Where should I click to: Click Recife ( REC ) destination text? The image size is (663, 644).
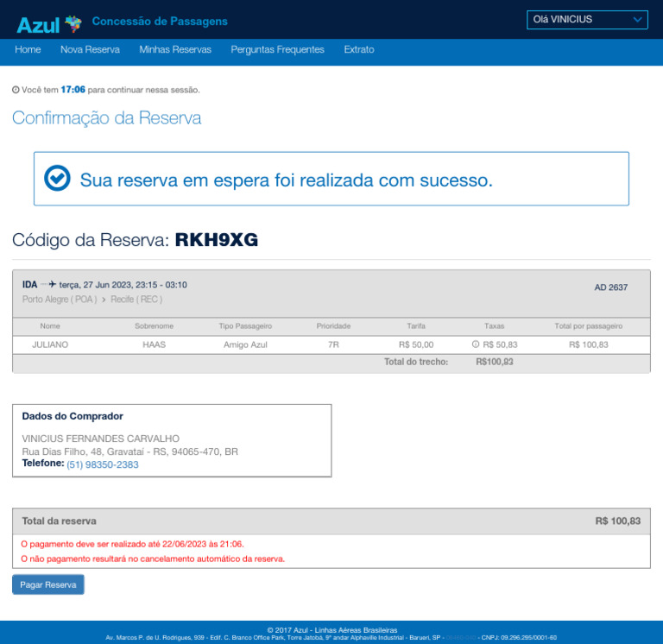[x=136, y=300]
